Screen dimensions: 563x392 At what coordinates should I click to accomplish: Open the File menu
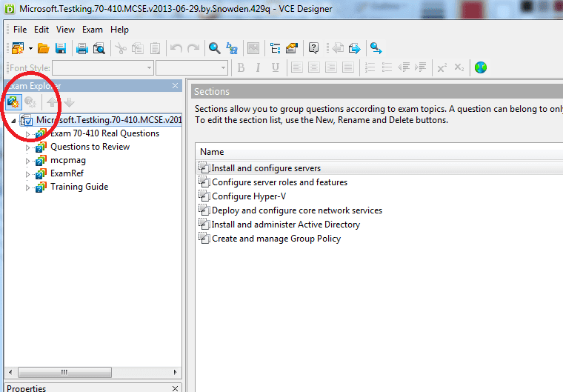click(x=20, y=30)
